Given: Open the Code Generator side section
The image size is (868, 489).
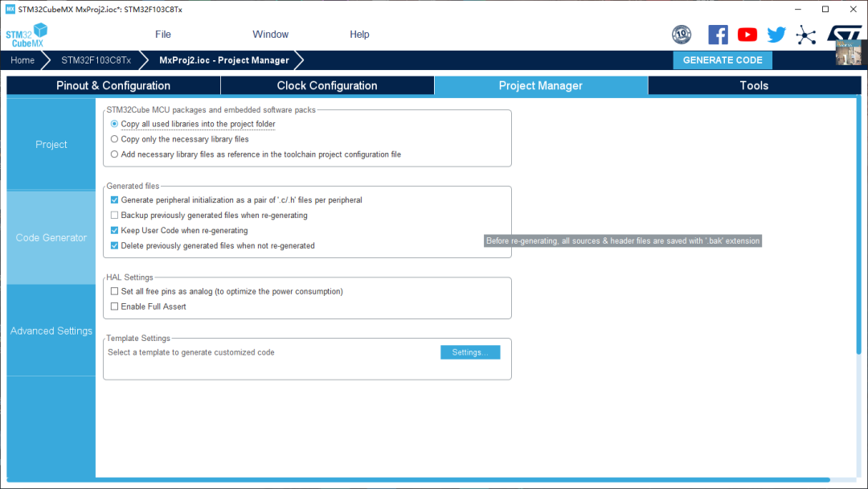Looking at the screenshot, I should coord(51,237).
